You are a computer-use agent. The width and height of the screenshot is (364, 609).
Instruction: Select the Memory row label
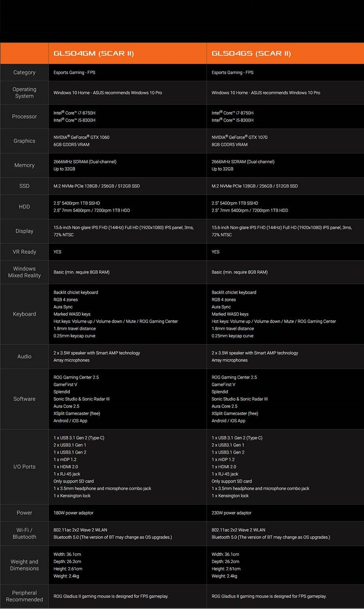coord(24,165)
